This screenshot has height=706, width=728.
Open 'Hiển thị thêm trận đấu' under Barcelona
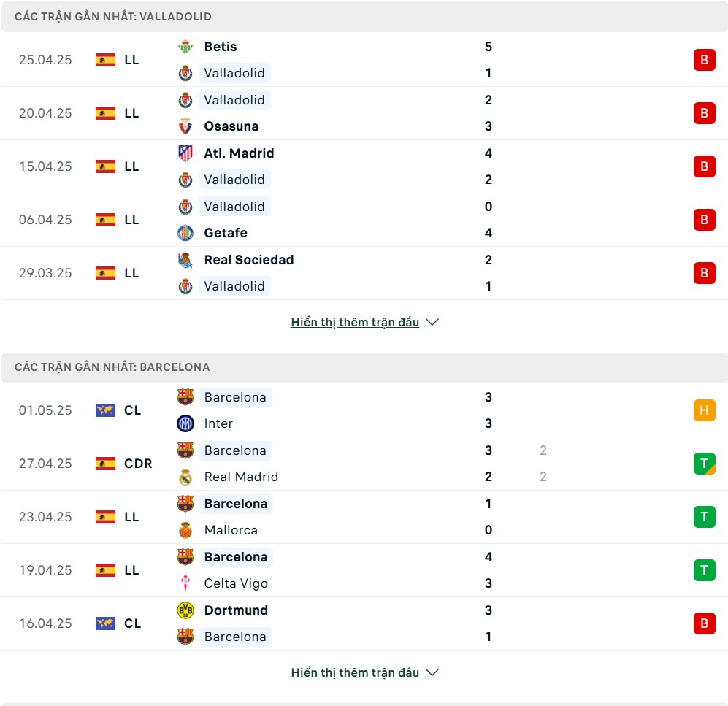pos(355,672)
